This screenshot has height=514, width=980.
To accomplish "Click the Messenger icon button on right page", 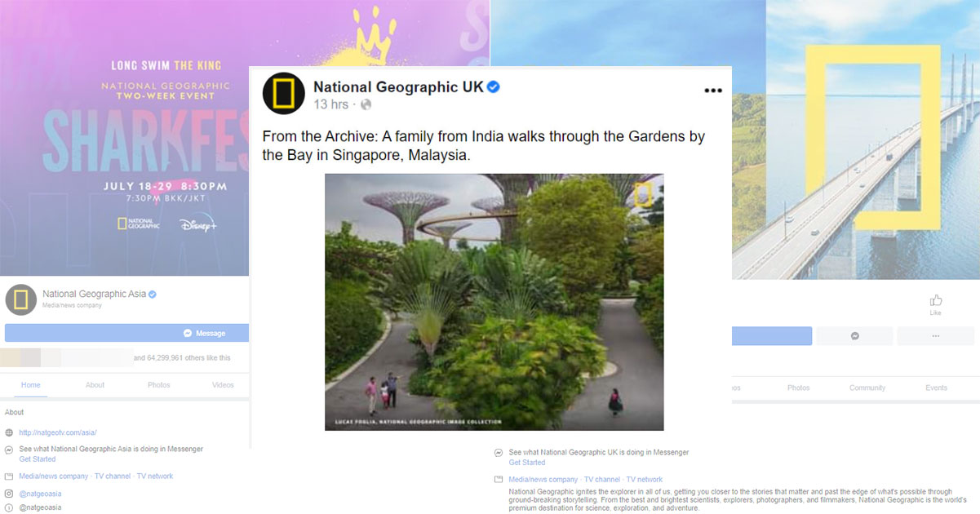I will tap(854, 336).
